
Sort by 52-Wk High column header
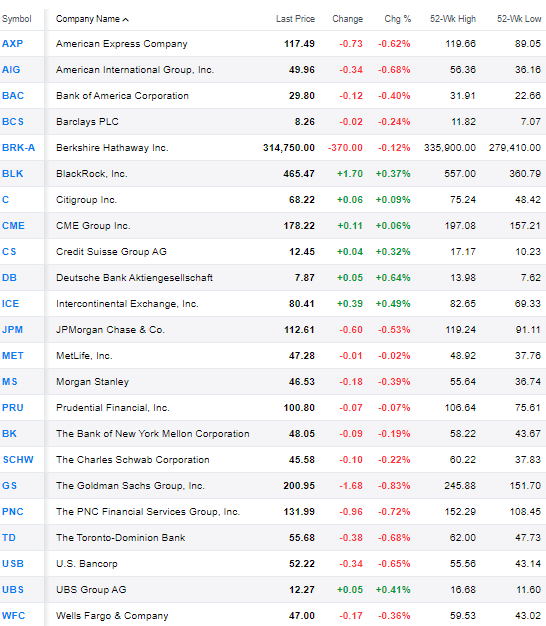(453, 19)
